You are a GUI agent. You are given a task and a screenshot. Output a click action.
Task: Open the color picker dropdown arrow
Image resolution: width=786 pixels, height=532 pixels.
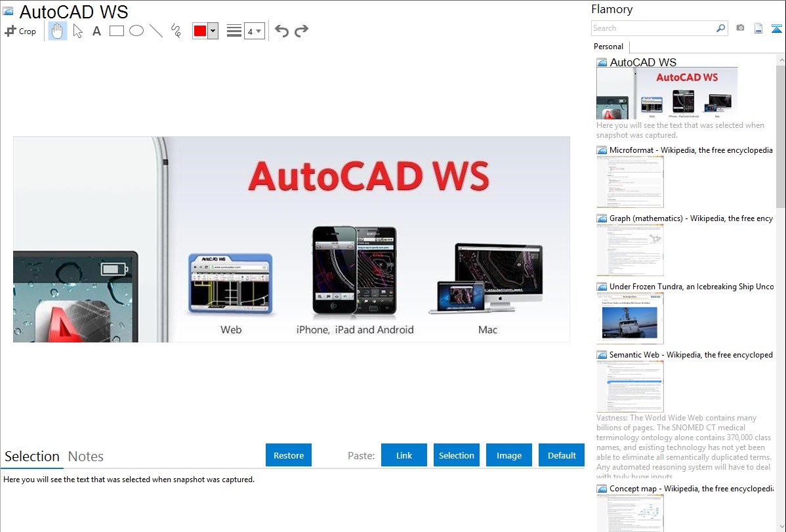pos(213,31)
